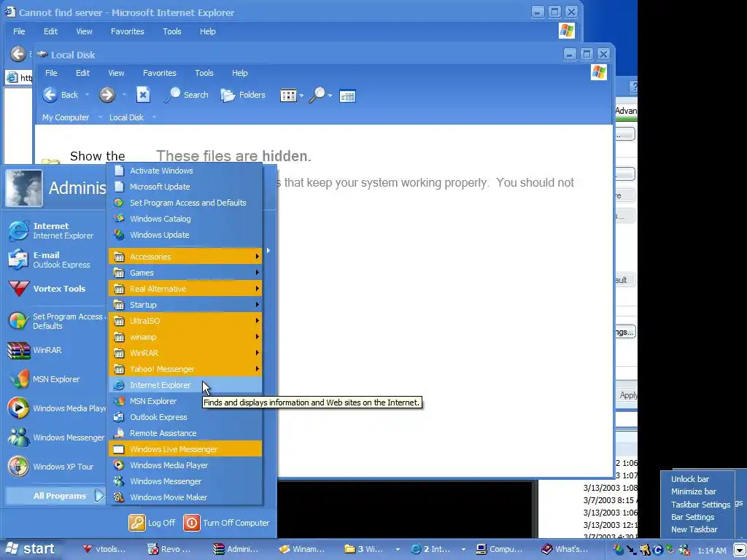Expand the Accessories submenu
Image resolution: width=747 pixels, height=560 pixels.
coord(185,257)
